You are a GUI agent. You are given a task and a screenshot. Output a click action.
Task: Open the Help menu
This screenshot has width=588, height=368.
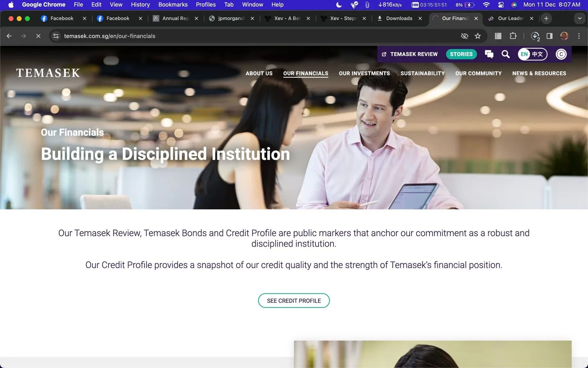(278, 5)
